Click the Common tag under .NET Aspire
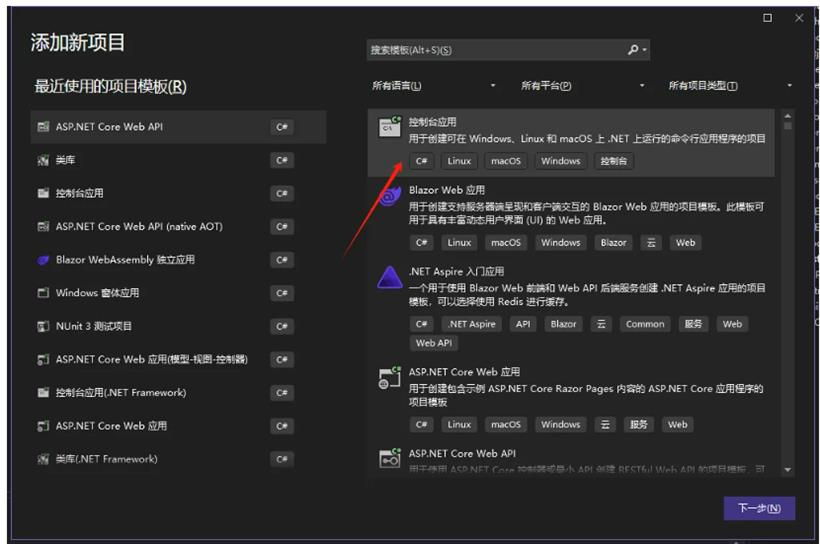 [x=645, y=324]
